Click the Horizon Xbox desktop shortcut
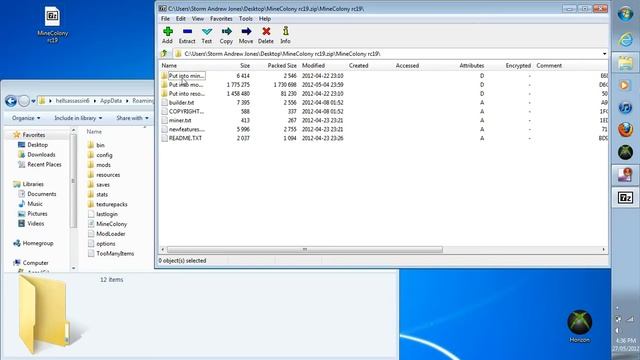Viewport: 640px width, 360px height. (580, 326)
